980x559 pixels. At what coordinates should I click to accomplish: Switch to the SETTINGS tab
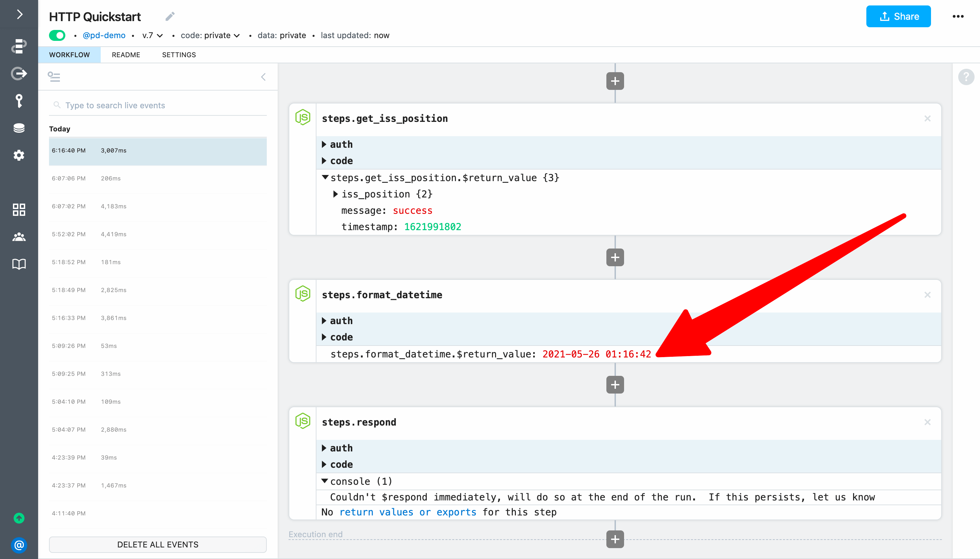click(x=179, y=55)
